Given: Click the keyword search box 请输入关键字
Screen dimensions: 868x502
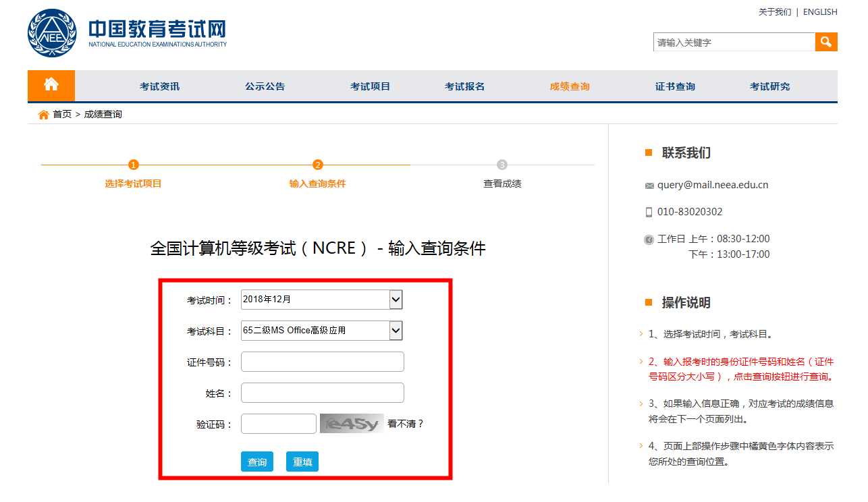Looking at the screenshot, I should (x=734, y=42).
